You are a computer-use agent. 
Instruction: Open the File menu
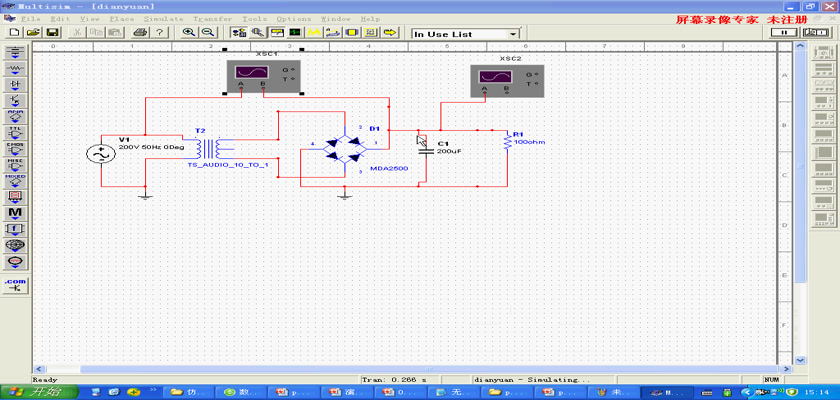pos(31,19)
